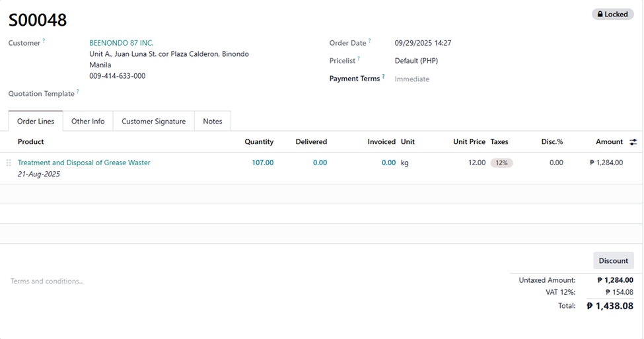Open the Pricelist Default (PHP) field
Image resolution: width=644 pixels, height=339 pixels.
(x=416, y=61)
